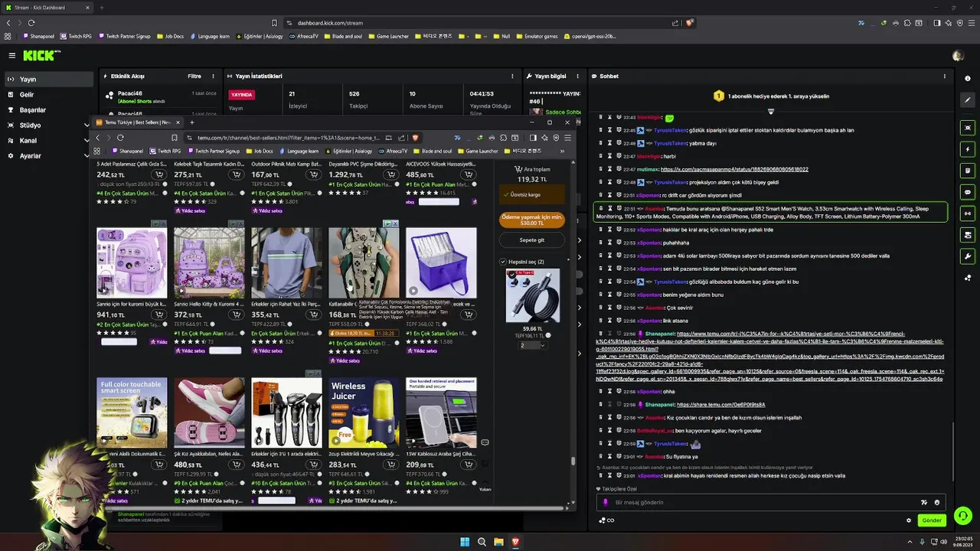Click the KICK logo
The width and height of the screenshot is (980, 551).
coord(39,55)
